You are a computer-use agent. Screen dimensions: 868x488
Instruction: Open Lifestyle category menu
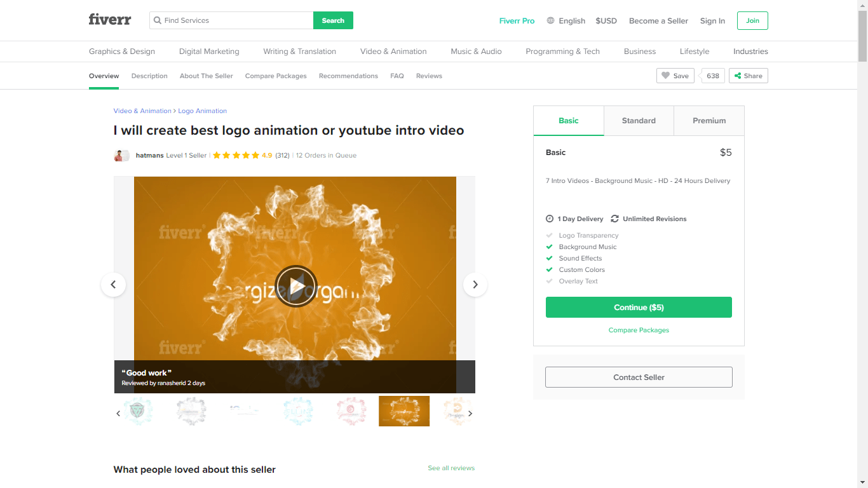click(x=695, y=51)
